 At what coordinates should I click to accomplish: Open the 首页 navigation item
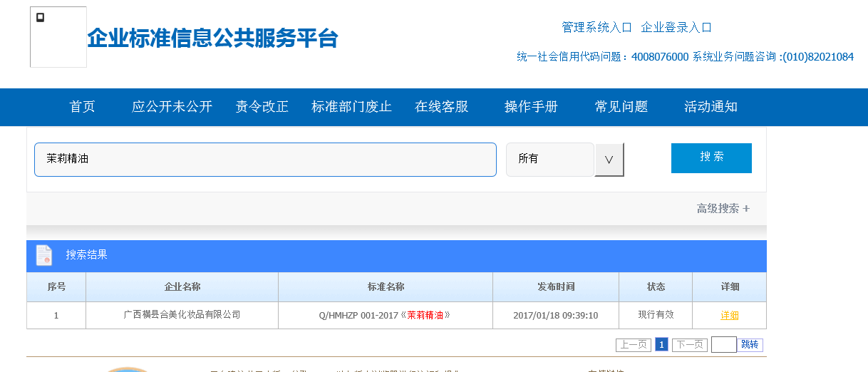[x=82, y=107]
